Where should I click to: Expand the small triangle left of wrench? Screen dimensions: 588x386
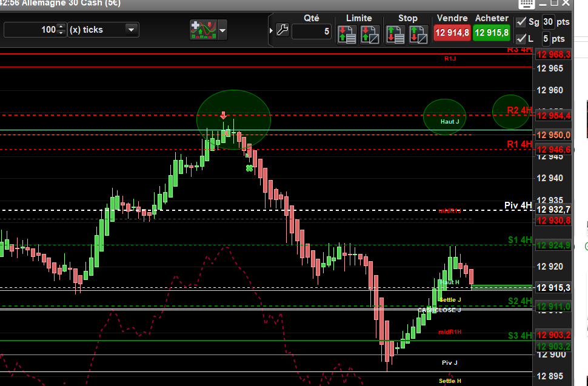(x=271, y=30)
